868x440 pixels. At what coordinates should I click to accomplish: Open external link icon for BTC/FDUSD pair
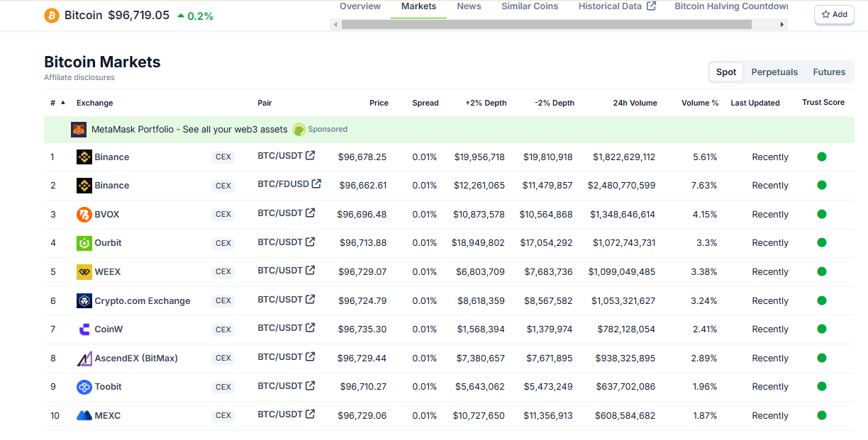coord(316,184)
